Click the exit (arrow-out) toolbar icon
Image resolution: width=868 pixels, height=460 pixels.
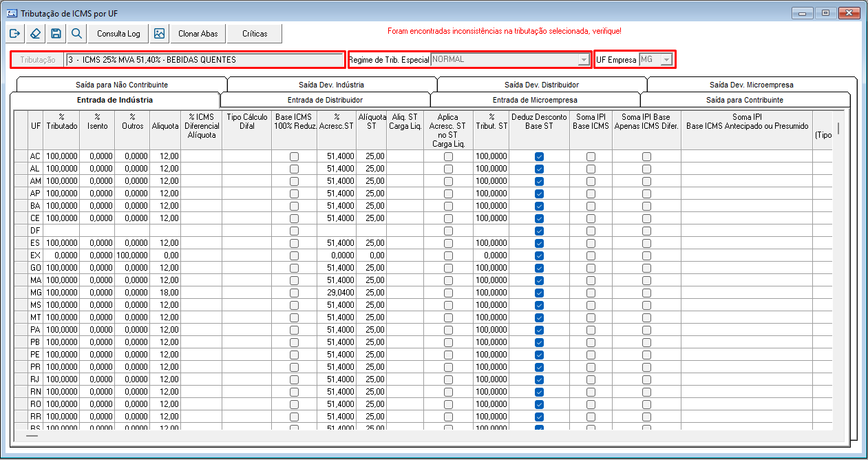(15, 33)
